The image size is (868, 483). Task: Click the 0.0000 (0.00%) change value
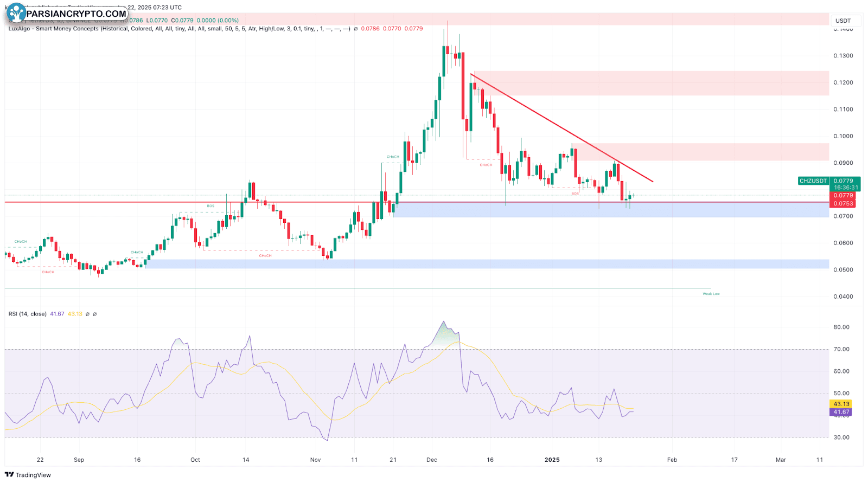tap(217, 21)
